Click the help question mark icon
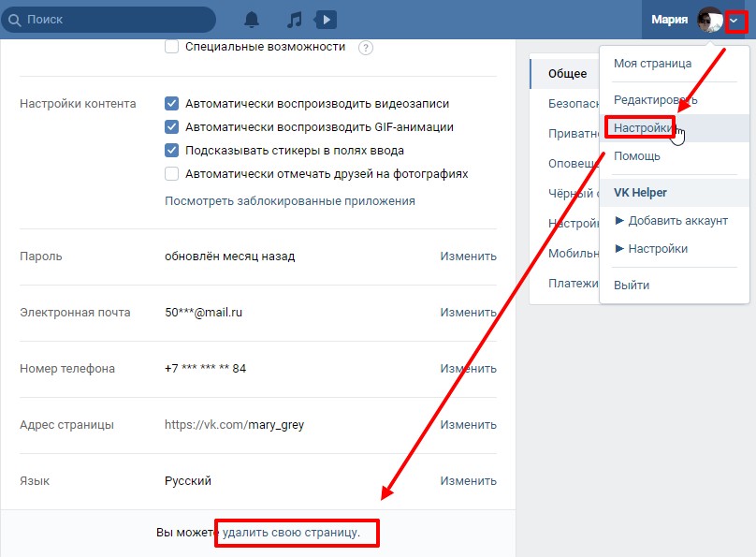756x557 pixels. tap(366, 47)
